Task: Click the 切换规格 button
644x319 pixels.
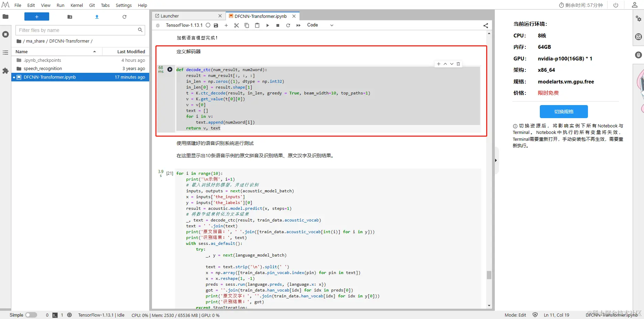Action: (x=564, y=112)
